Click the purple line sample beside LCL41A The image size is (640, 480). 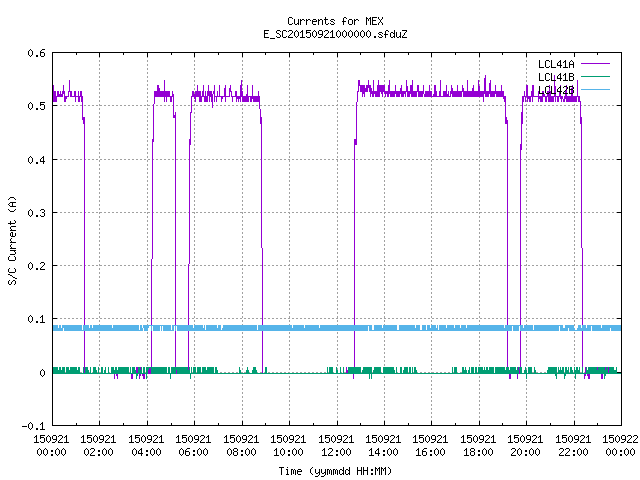pyautogui.click(x=595, y=64)
